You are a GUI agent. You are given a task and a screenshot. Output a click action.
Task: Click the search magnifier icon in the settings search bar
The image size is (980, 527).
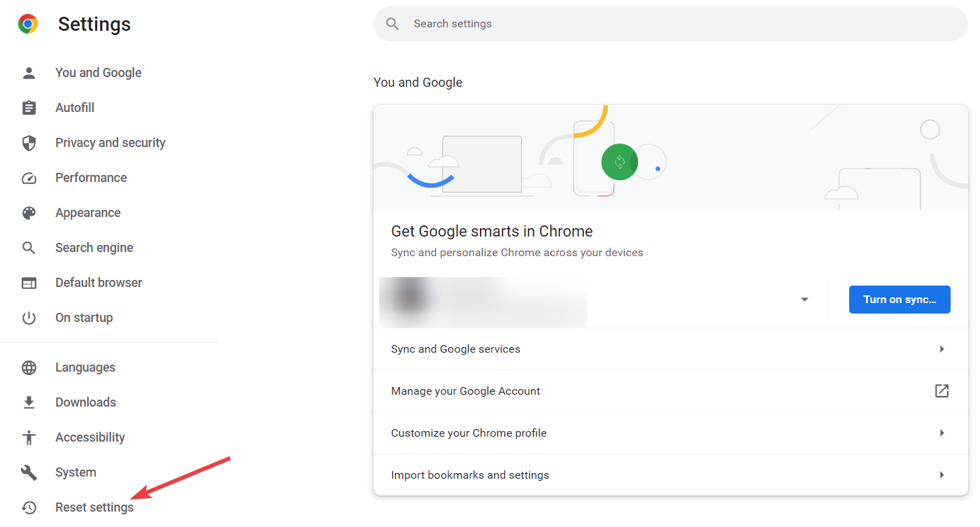click(x=393, y=24)
